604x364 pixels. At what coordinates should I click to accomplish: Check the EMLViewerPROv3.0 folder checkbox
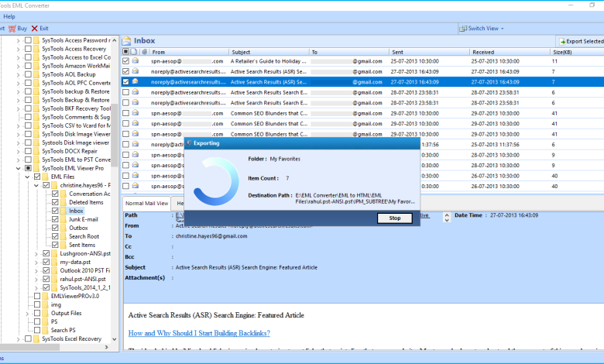click(x=37, y=296)
